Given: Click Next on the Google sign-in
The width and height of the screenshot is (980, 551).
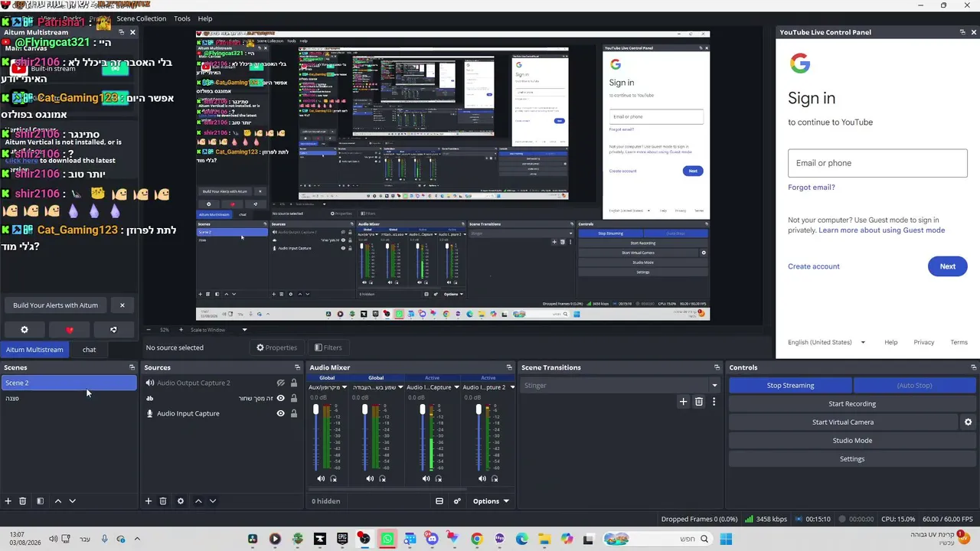Looking at the screenshot, I should click(x=948, y=266).
